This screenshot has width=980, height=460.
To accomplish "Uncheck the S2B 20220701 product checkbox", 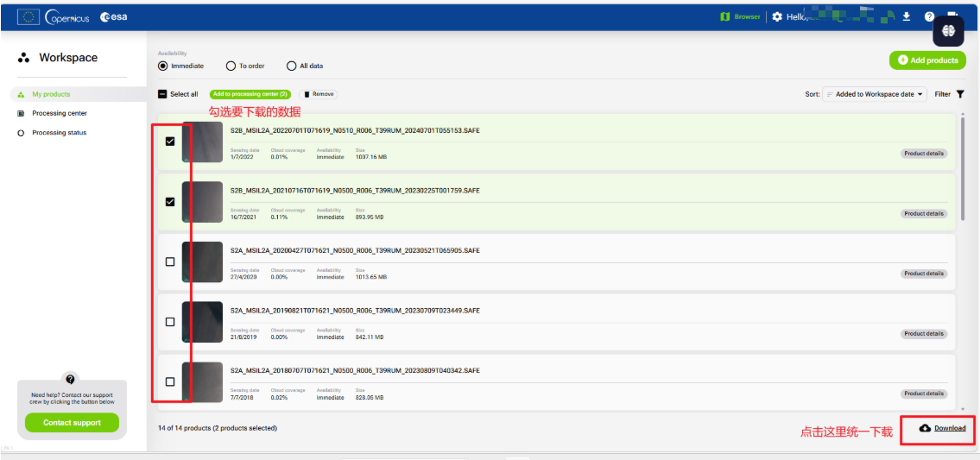I will (170, 142).
